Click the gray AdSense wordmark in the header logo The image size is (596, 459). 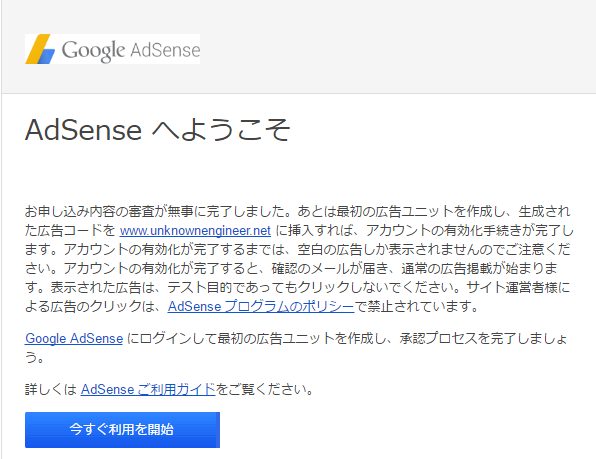pyautogui.click(x=165, y=50)
